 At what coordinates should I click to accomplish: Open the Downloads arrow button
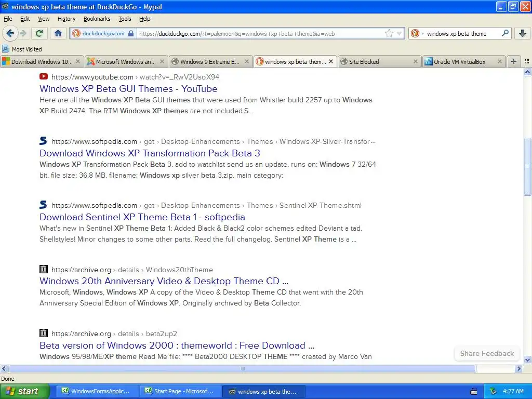point(523,33)
